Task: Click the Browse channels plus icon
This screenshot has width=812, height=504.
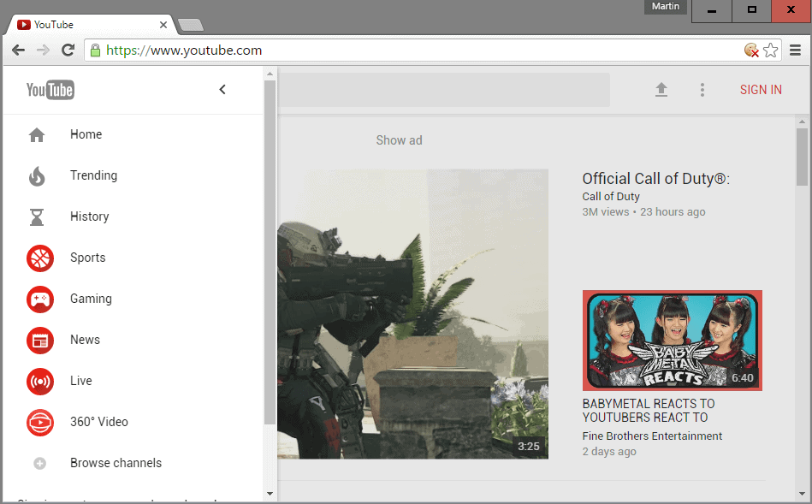Action: 39,463
